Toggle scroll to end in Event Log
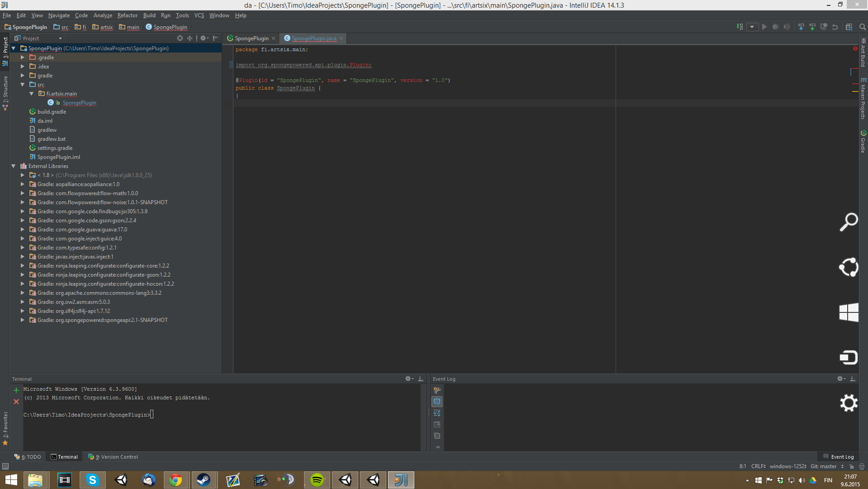The image size is (868, 489). click(x=437, y=424)
